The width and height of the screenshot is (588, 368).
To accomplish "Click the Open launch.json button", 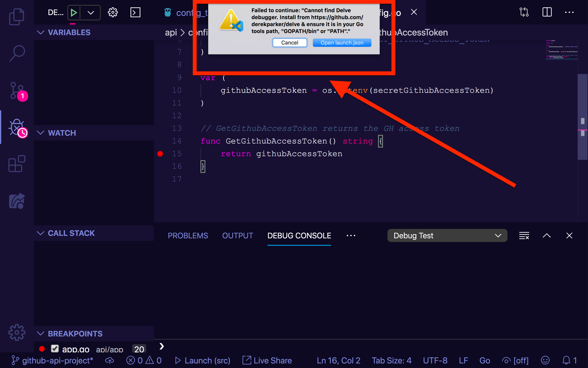I will (342, 43).
